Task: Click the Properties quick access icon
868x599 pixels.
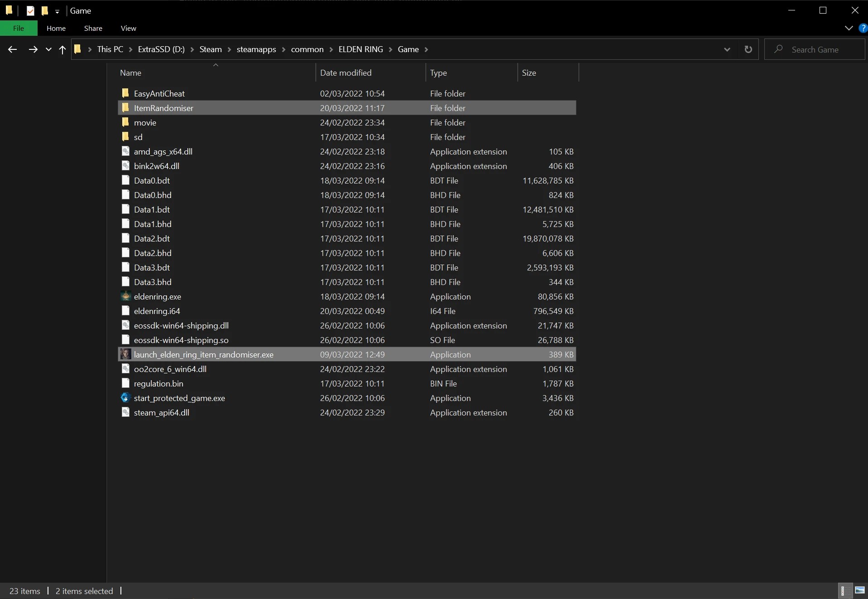Action: click(x=30, y=11)
